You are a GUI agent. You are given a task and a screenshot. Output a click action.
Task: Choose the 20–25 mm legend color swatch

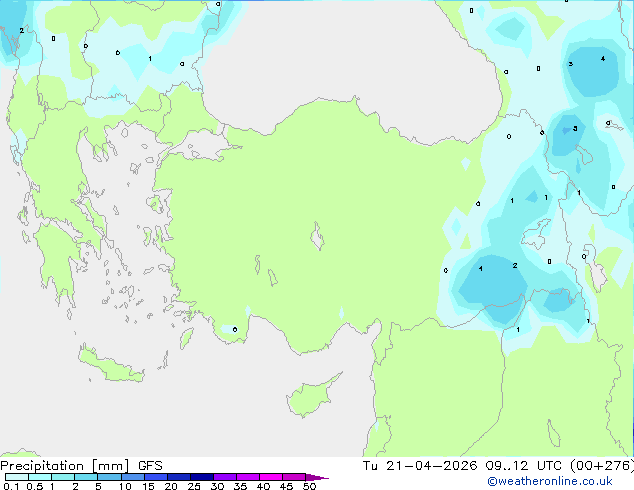tap(179, 477)
